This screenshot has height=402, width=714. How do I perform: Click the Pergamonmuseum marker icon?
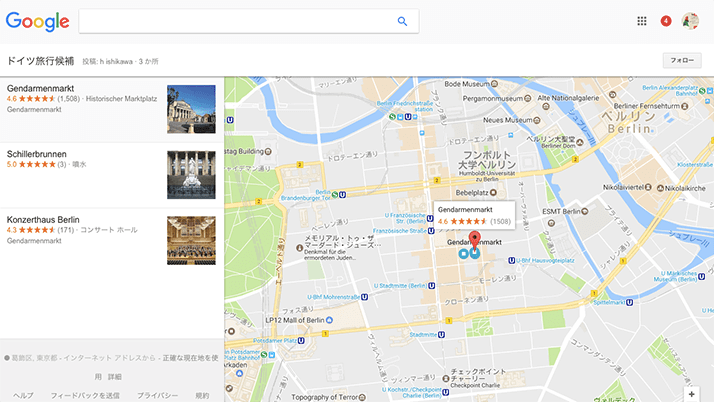(x=527, y=98)
